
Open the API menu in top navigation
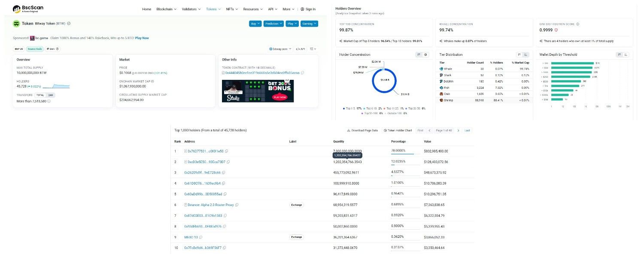pyautogui.click(x=272, y=9)
